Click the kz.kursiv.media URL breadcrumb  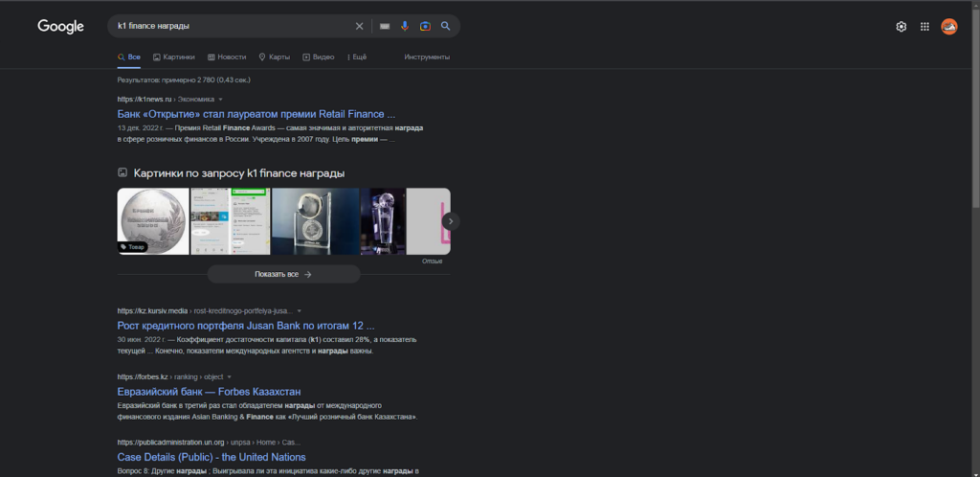205,310
